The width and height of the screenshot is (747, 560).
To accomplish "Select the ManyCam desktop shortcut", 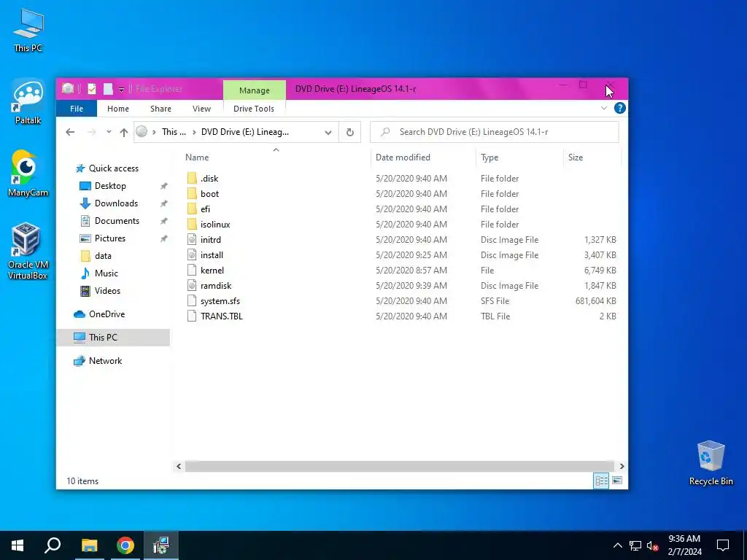I will point(28,174).
